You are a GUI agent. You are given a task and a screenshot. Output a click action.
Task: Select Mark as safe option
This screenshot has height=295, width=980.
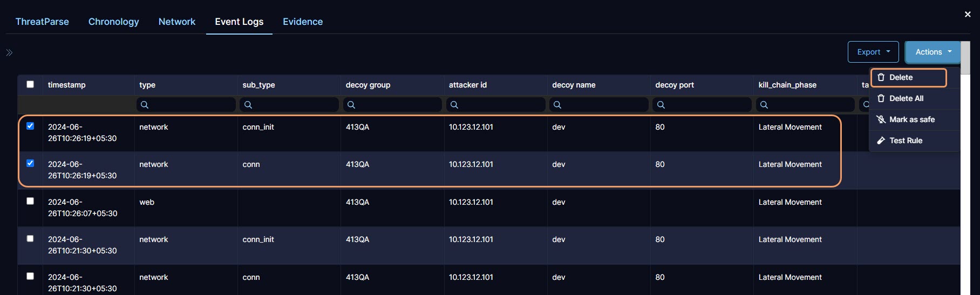(911, 119)
